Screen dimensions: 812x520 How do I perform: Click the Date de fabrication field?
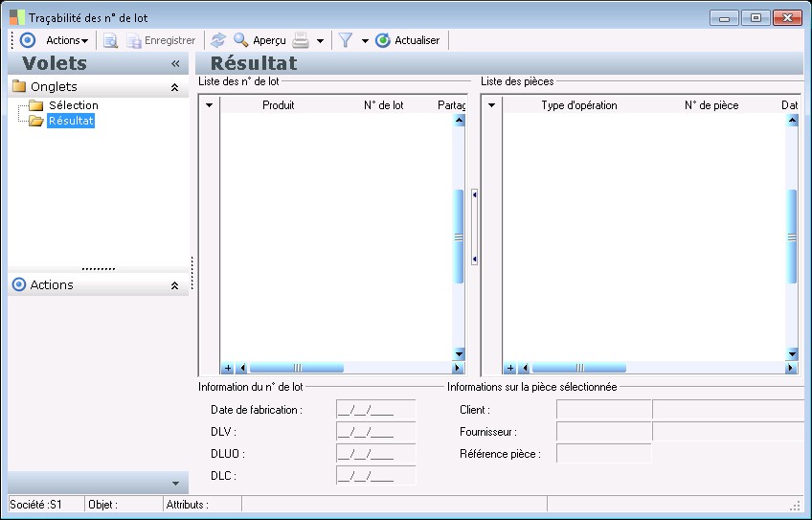pyautogui.click(x=376, y=410)
